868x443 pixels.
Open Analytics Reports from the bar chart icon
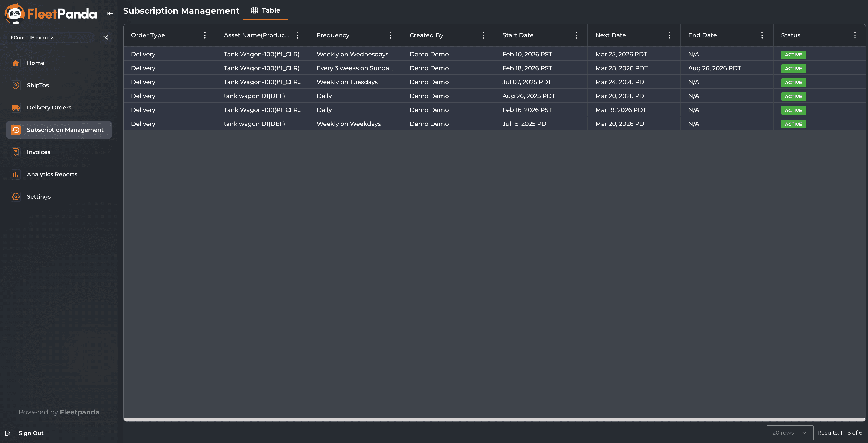[x=16, y=174]
